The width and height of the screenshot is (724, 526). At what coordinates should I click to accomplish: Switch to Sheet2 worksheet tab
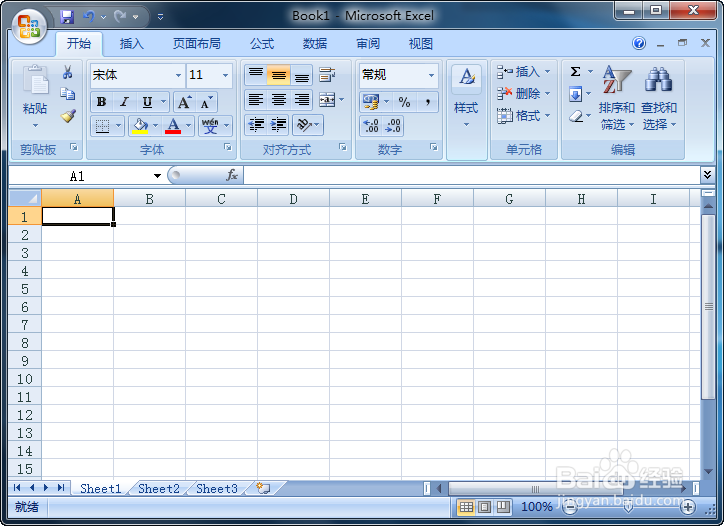(158, 489)
